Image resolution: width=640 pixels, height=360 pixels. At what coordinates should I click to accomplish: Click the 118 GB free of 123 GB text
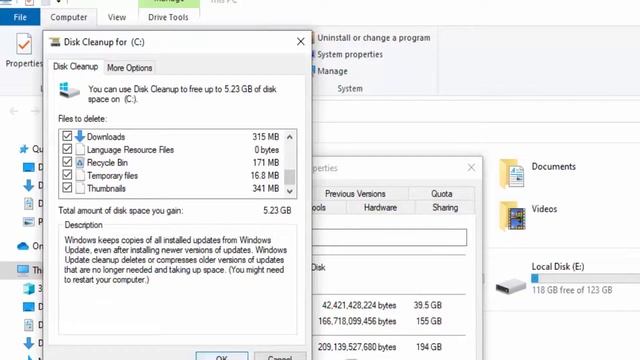(x=572, y=290)
